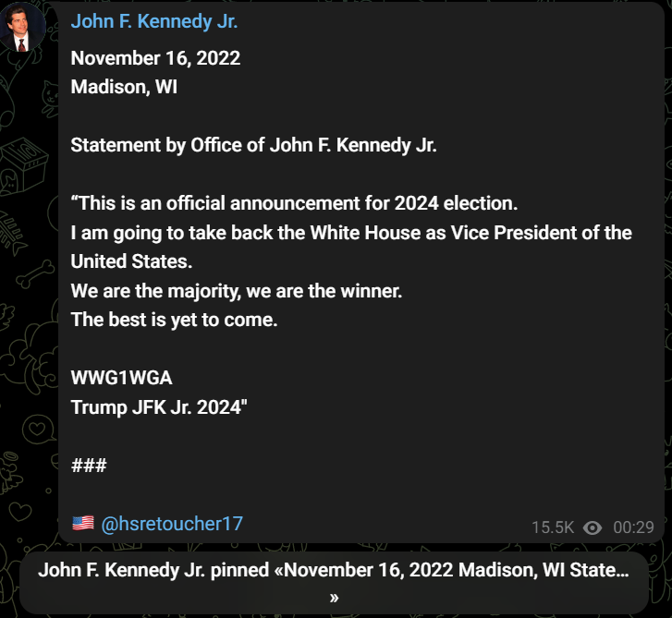Click the Madison, WI location line
The image size is (672, 618).
tap(124, 87)
